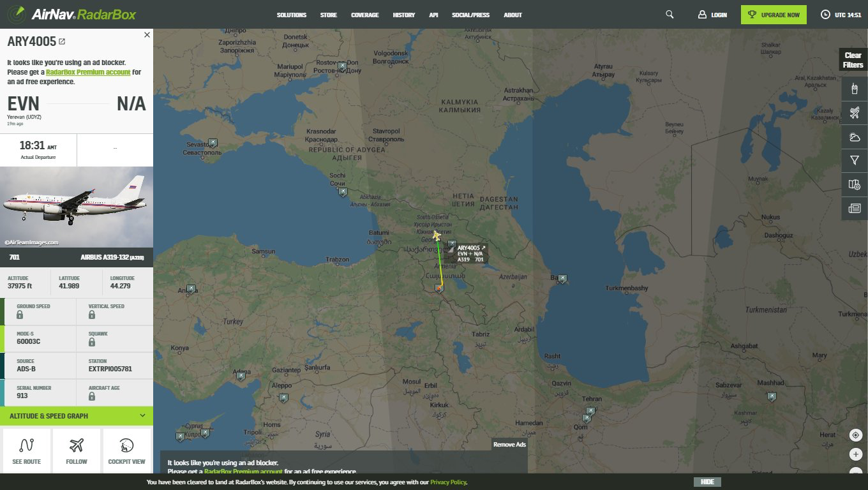Viewport: 868px width, 490px height.
Task: Click the Upgrade Now button
Action: (774, 15)
